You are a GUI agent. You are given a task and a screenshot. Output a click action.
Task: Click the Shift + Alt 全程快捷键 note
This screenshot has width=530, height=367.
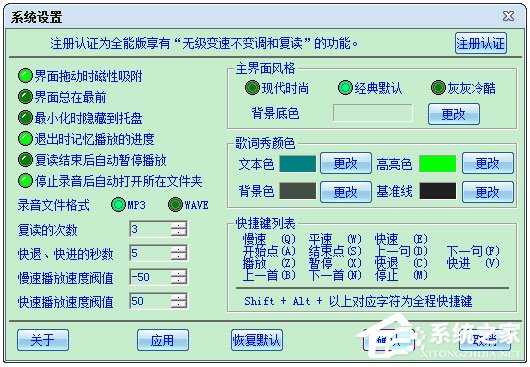(x=358, y=301)
